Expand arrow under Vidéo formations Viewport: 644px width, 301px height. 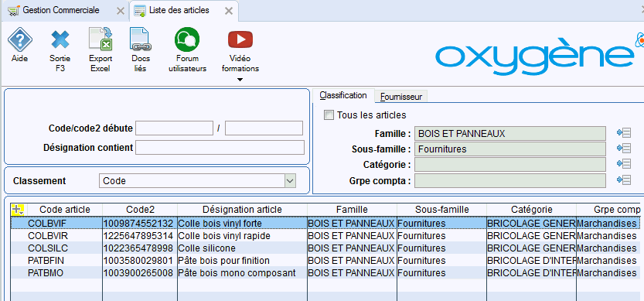[x=240, y=80]
